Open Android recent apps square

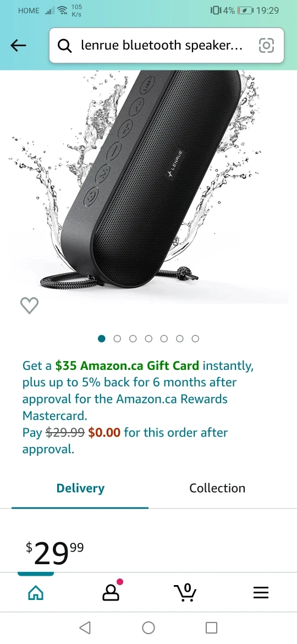pos(211,627)
